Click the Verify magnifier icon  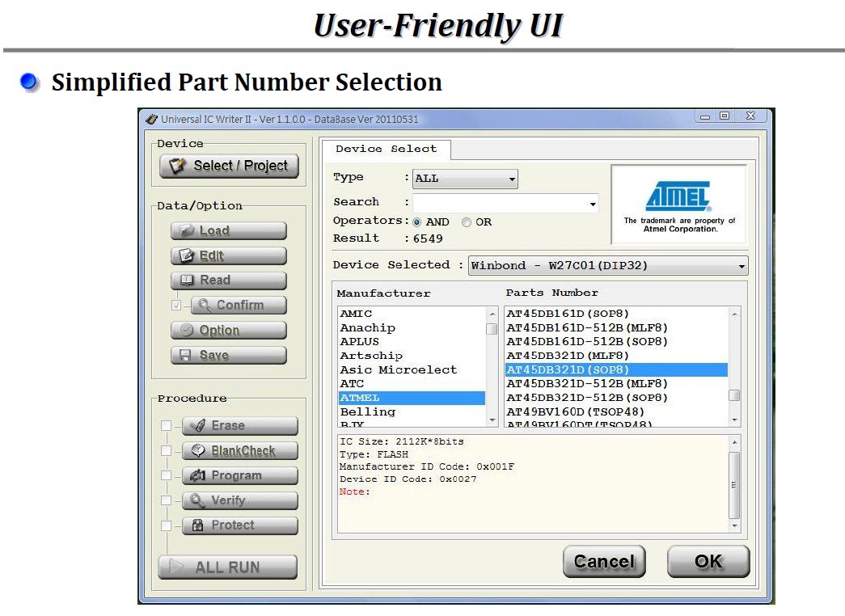coord(197,500)
